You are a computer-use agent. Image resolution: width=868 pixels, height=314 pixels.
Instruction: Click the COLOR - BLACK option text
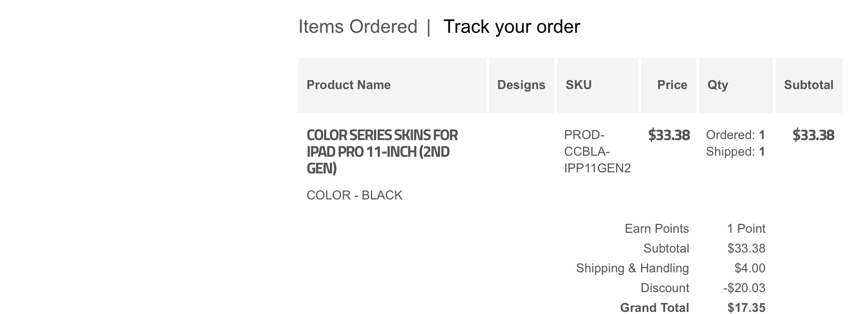coord(354,195)
